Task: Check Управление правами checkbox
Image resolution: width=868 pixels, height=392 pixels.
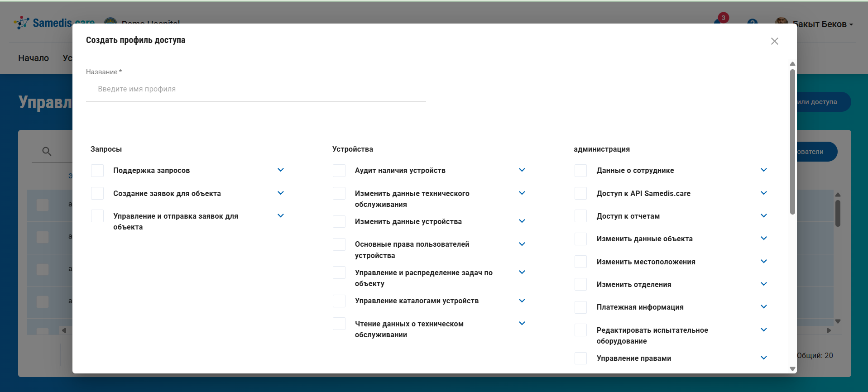Action: pos(581,358)
